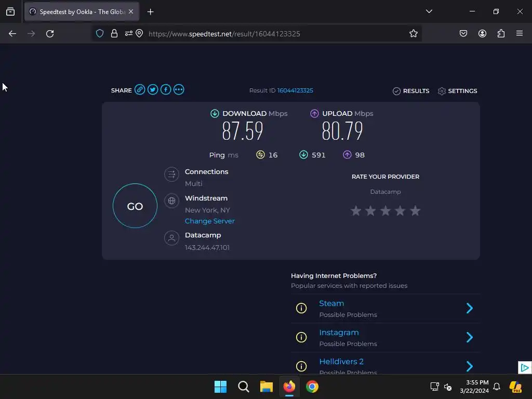Click the Windstream server globe icon
Image resolution: width=532 pixels, height=399 pixels.
171,201
